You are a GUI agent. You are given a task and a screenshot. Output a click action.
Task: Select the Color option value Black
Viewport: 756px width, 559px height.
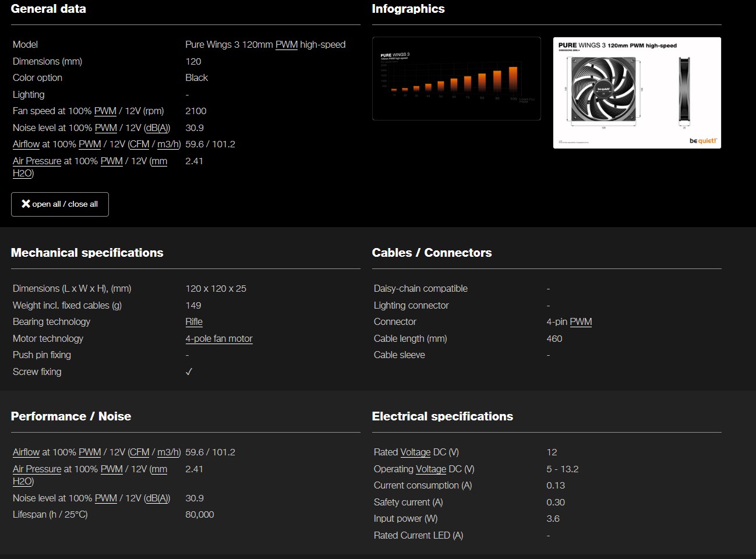(197, 78)
